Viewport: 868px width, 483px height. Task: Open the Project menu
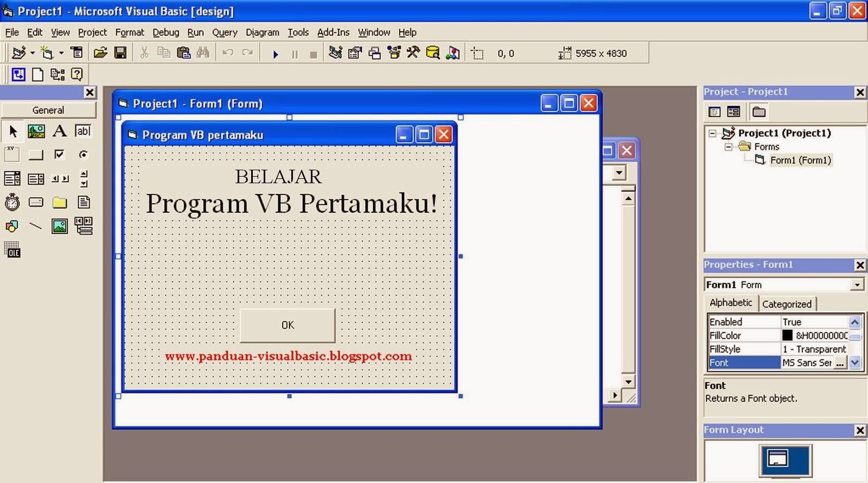click(x=92, y=32)
